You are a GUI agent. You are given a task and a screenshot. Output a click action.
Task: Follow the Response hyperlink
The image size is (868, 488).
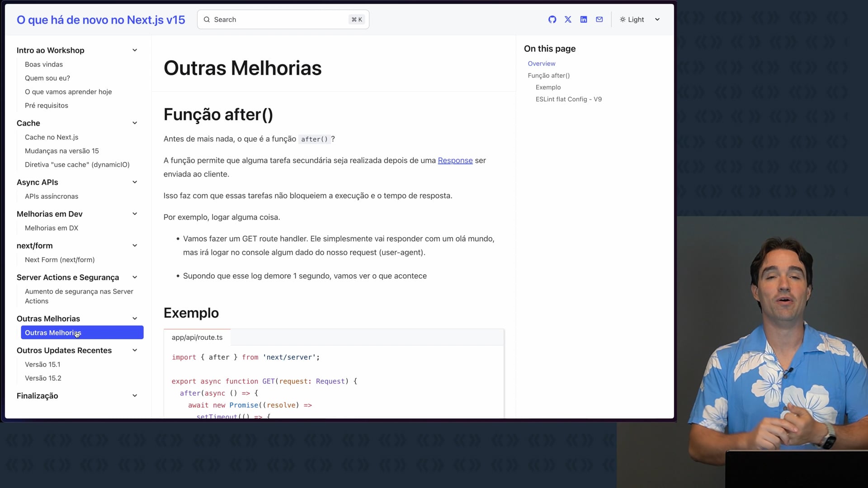tap(455, 160)
